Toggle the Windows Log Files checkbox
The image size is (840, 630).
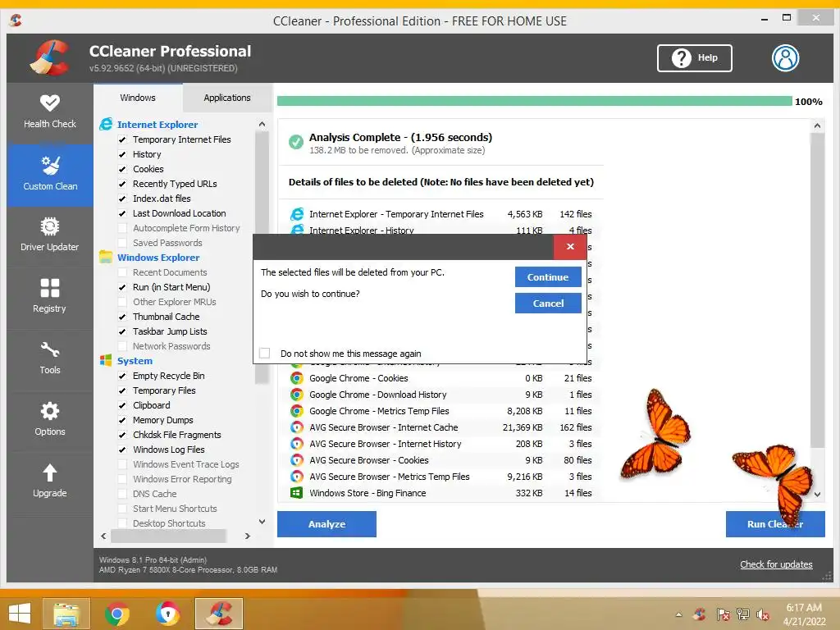122,450
